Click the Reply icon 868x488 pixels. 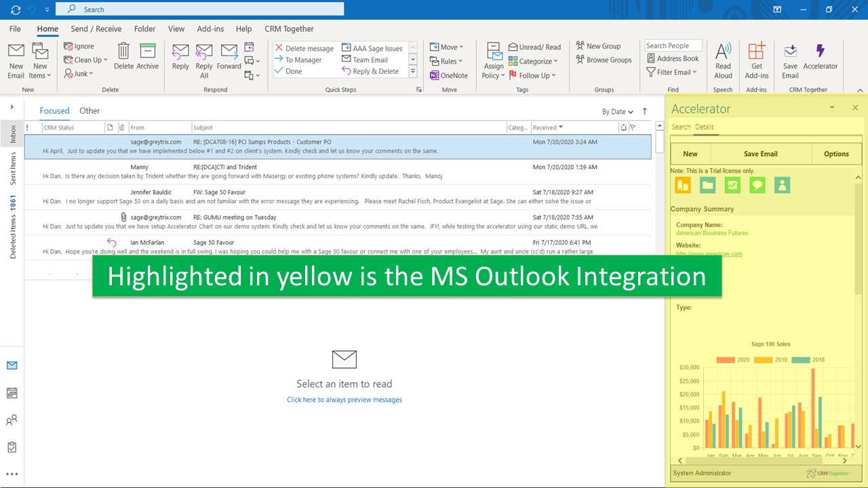point(180,52)
